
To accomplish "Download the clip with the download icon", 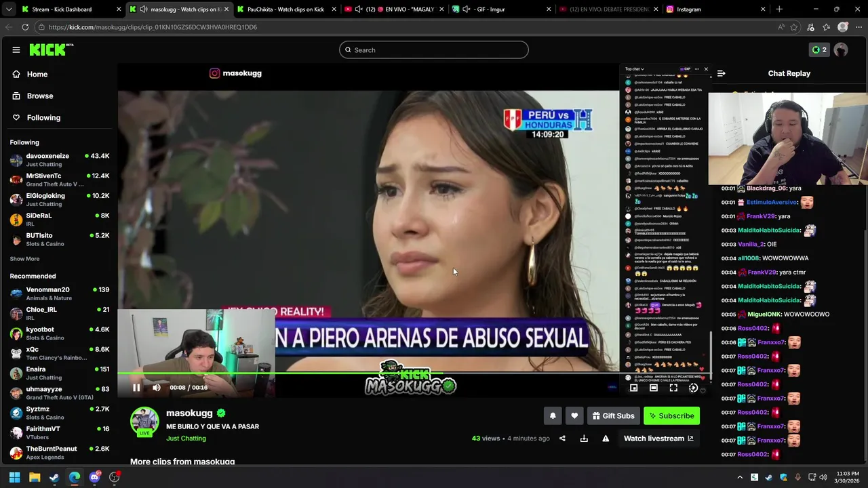I will pos(584,439).
